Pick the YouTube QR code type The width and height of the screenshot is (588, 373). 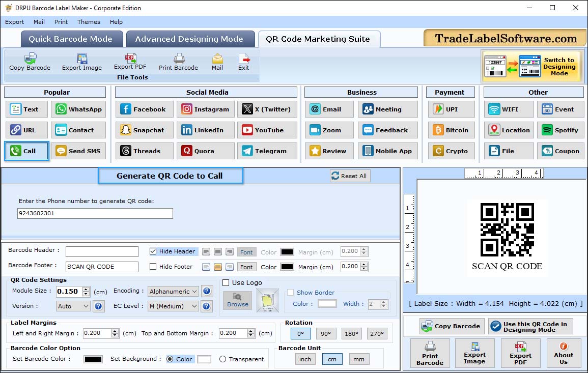[267, 130]
